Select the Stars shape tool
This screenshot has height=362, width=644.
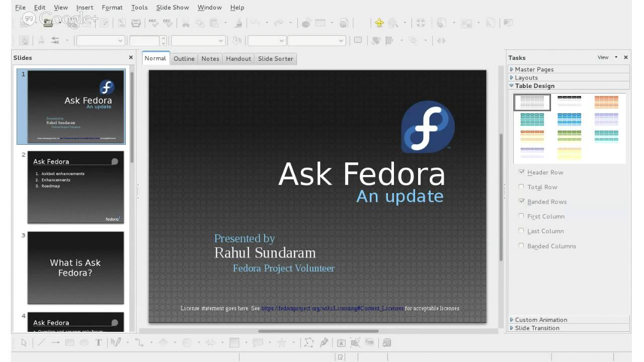point(282,343)
